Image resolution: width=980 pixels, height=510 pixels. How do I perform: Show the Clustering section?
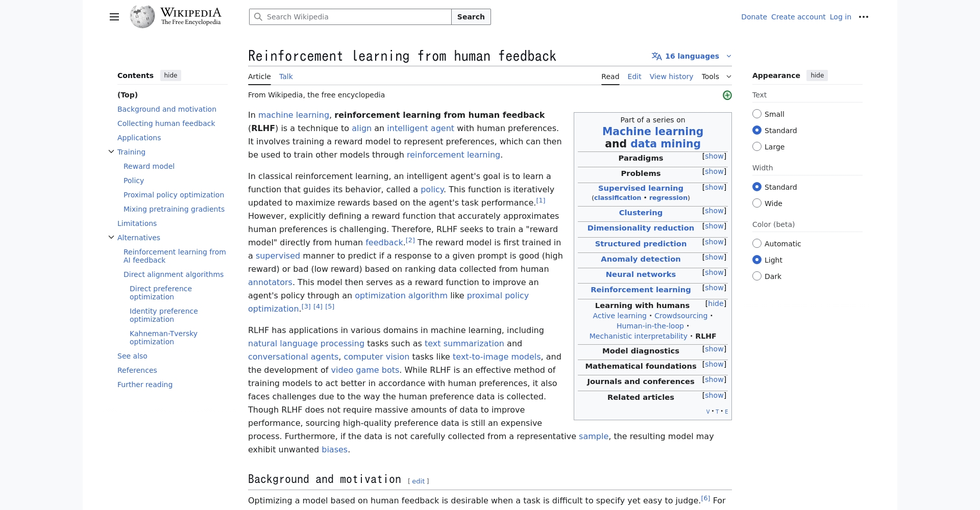[x=714, y=211]
